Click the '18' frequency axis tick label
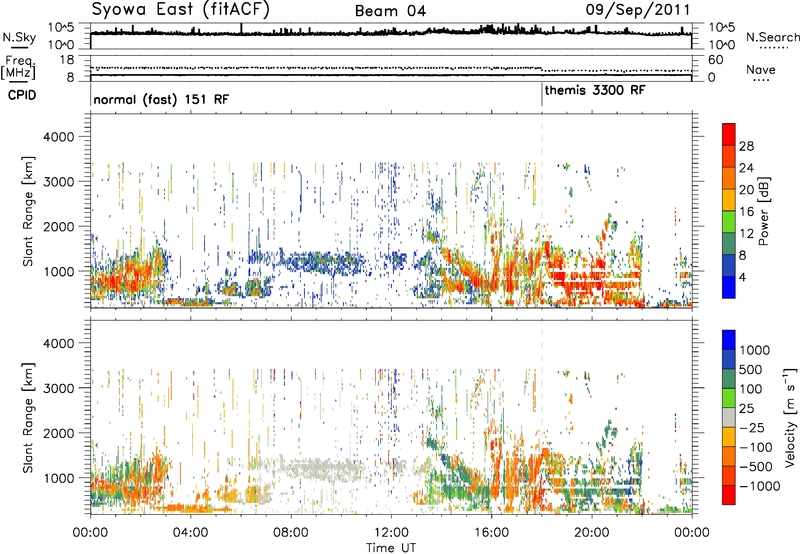 coord(67,60)
